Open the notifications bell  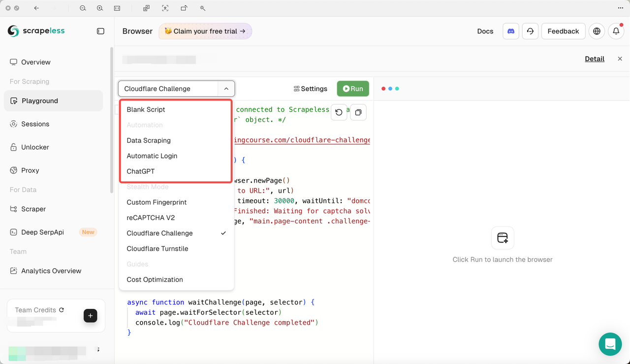coord(616,31)
